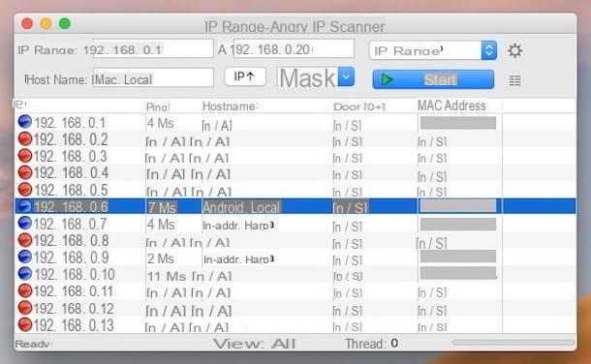Viewport: 591px width, 364px height.
Task: Click the MAC address cell of 192.168.0.1
Action: tap(458, 123)
